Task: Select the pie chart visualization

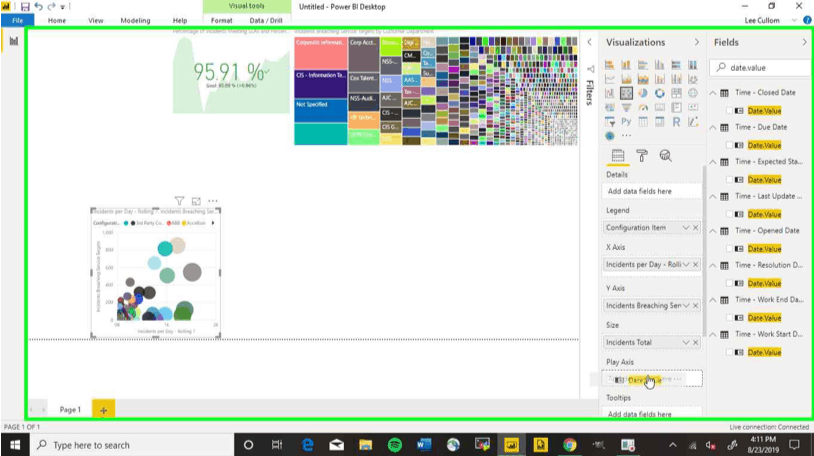Action: pos(643,93)
